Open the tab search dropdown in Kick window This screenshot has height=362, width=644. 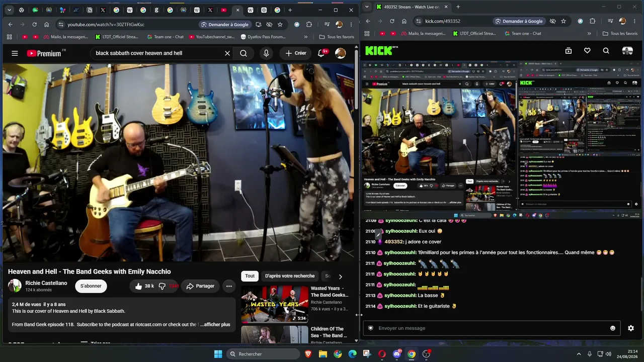click(367, 7)
